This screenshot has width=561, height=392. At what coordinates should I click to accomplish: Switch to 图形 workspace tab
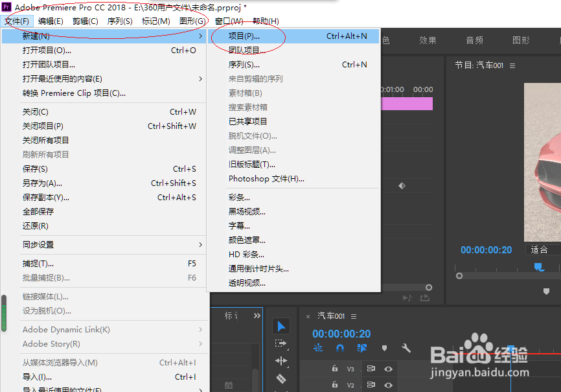coord(521,40)
